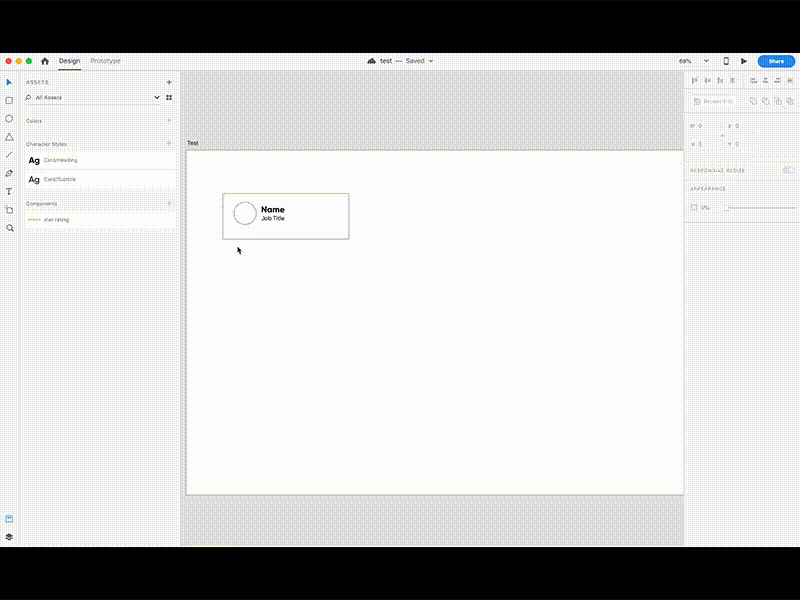
Task: Click the Distribute Vertically icon
Action: click(733, 81)
